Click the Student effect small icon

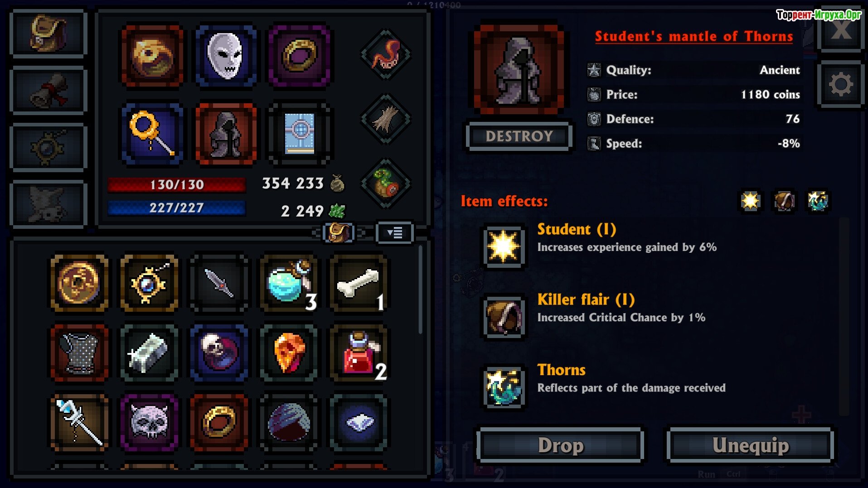point(750,201)
